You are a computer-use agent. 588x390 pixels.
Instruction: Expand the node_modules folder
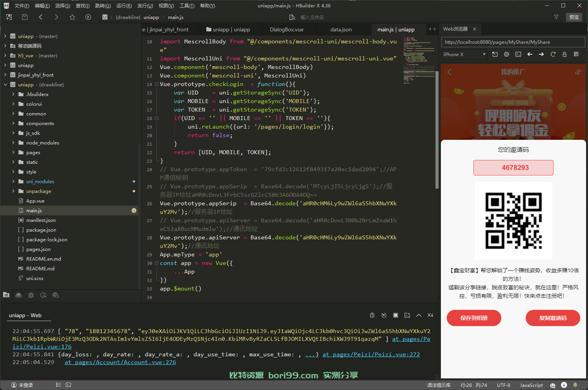13,143
